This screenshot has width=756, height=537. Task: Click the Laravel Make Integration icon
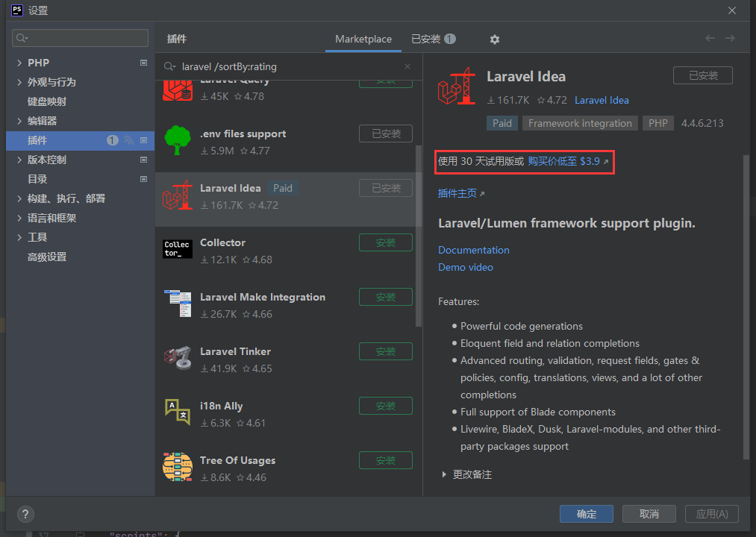tap(178, 304)
